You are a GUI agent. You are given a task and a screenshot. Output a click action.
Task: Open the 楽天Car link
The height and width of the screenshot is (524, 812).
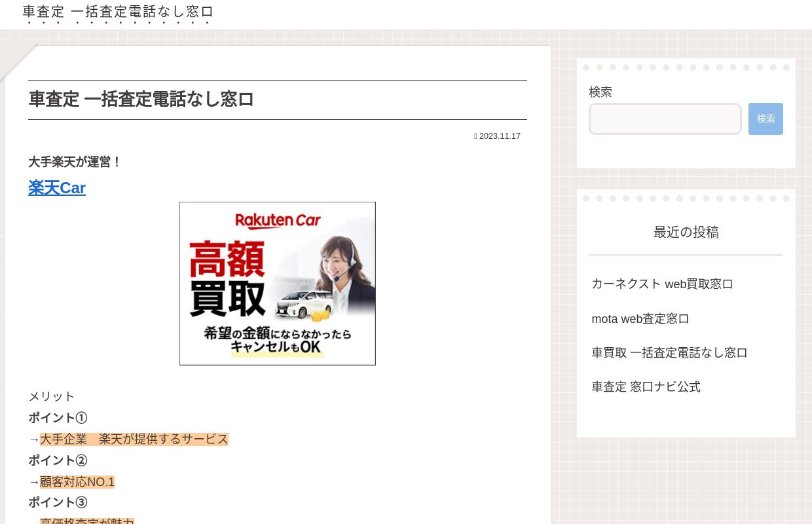tap(57, 188)
